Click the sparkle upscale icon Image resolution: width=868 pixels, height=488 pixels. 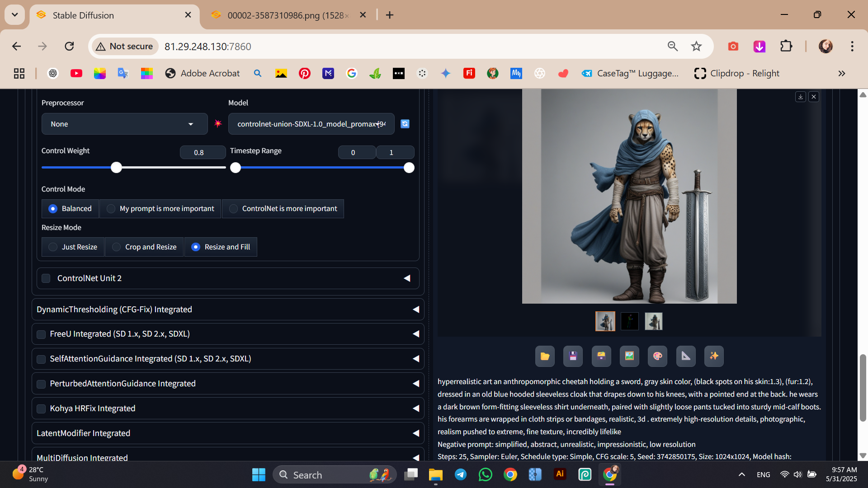[714, 357]
